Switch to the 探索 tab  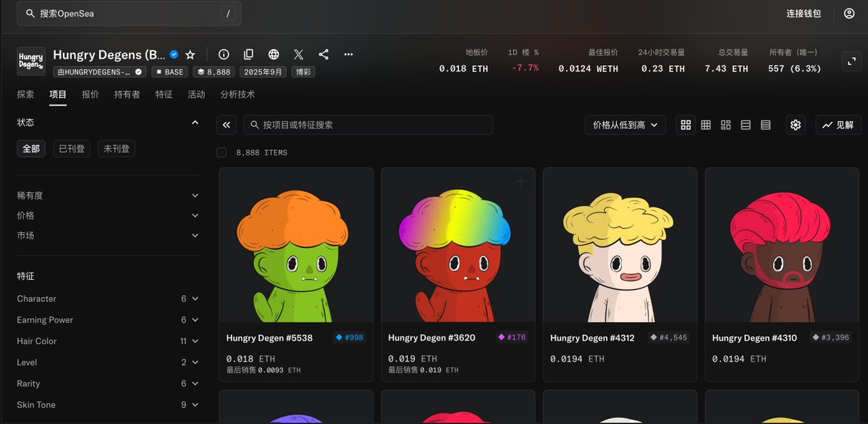[x=25, y=94]
